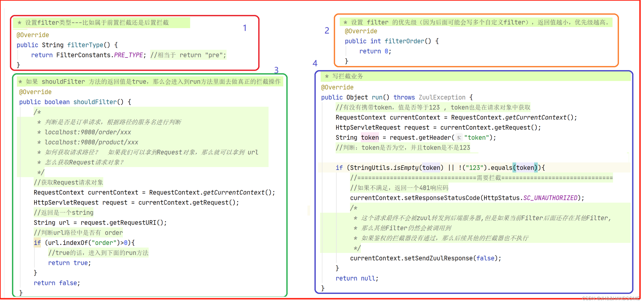Click the @Override annotation above filterOrder()
Screen dimensions: 644x303
(x=361, y=31)
